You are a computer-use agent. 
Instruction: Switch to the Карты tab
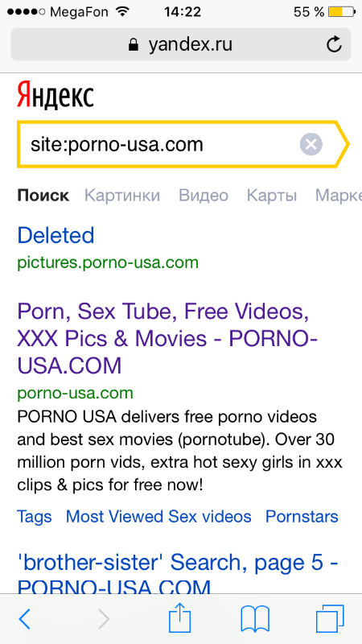click(x=272, y=196)
